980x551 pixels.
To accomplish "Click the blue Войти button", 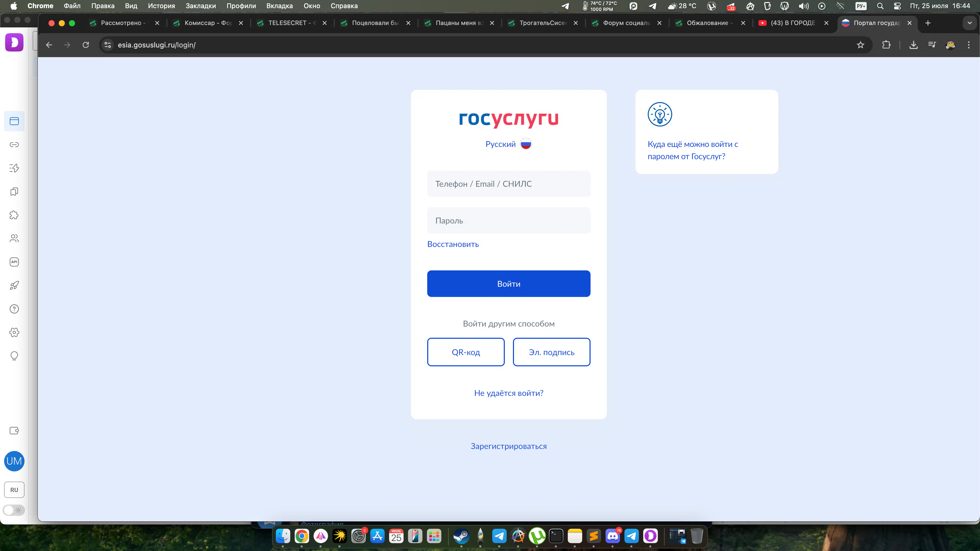I will [509, 284].
